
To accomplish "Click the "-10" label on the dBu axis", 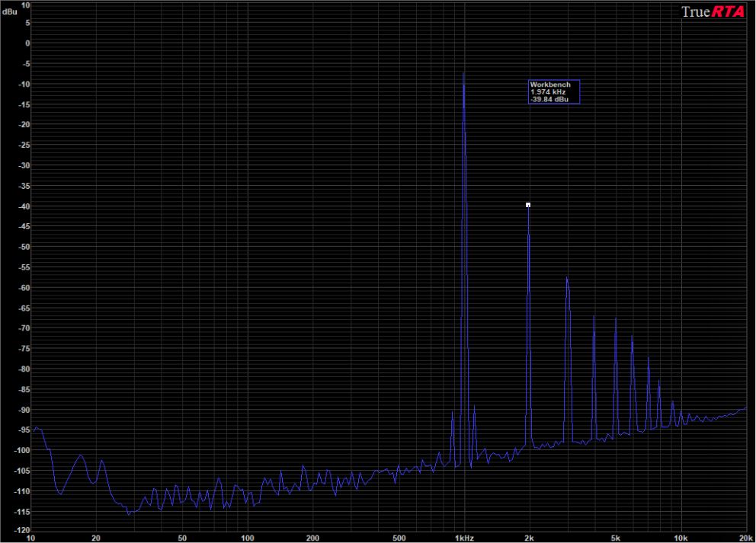I will click(24, 84).
